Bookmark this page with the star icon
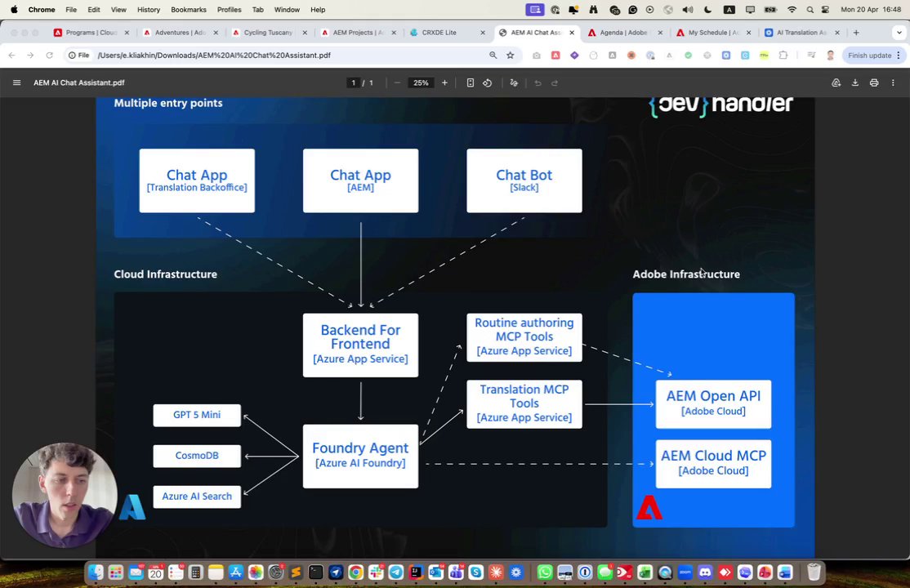The image size is (910, 588). click(x=510, y=56)
